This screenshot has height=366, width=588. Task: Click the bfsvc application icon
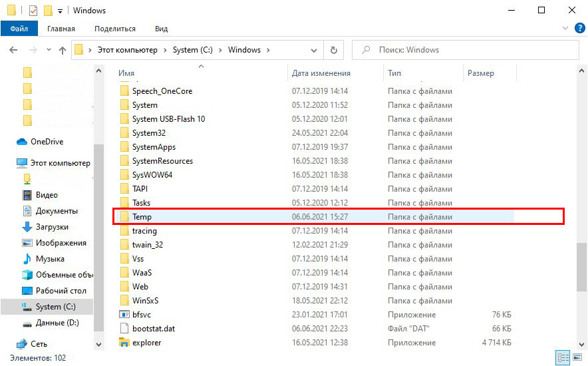(124, 315)
